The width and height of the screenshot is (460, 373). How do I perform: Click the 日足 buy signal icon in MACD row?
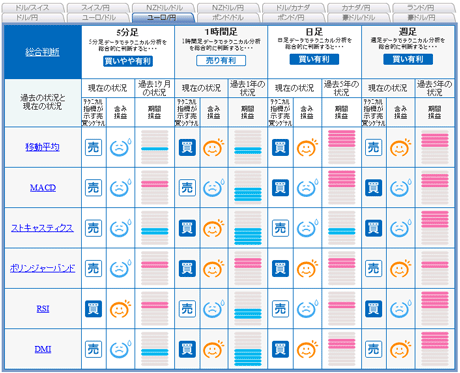tap(280, 188)
